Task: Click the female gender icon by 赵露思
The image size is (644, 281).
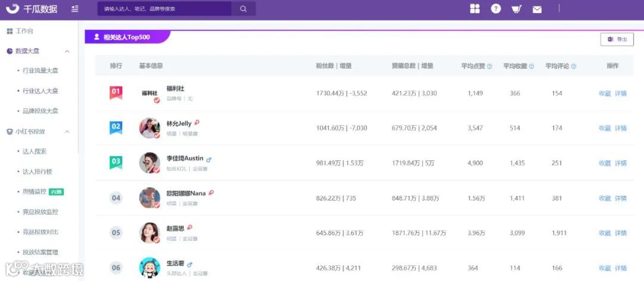Action: pyautogui.click(x=190, y=227)
